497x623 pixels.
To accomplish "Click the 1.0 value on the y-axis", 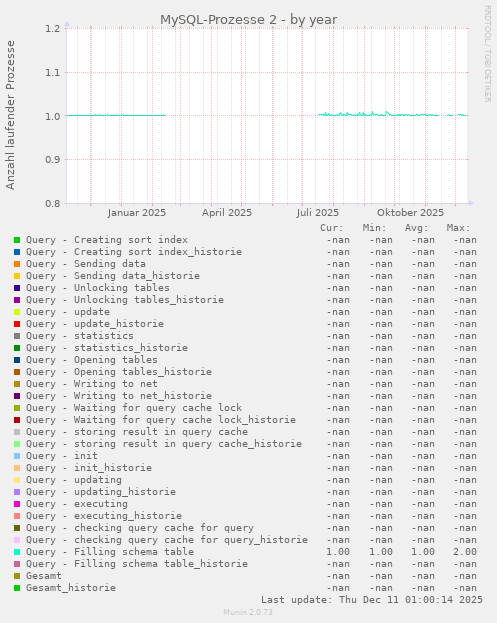I will 52,116.
